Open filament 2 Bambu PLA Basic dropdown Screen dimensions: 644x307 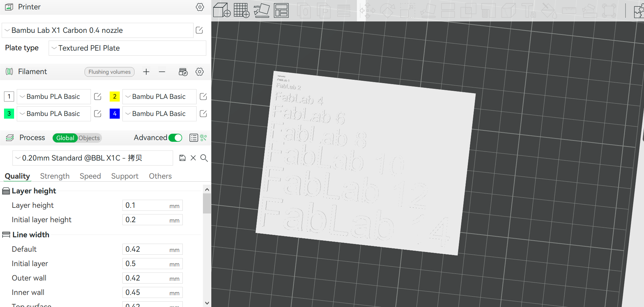click(159, 97)
